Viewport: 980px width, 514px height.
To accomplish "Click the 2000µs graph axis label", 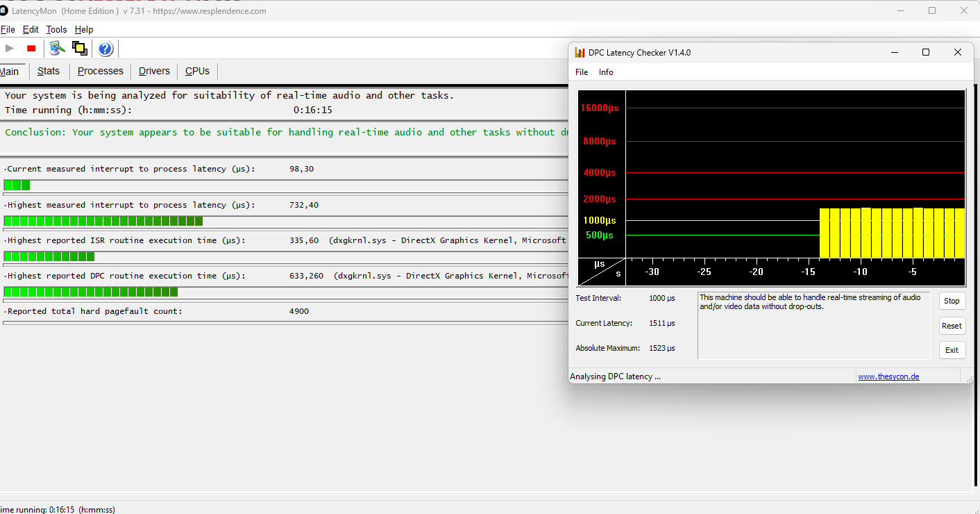I will point(600,199).
